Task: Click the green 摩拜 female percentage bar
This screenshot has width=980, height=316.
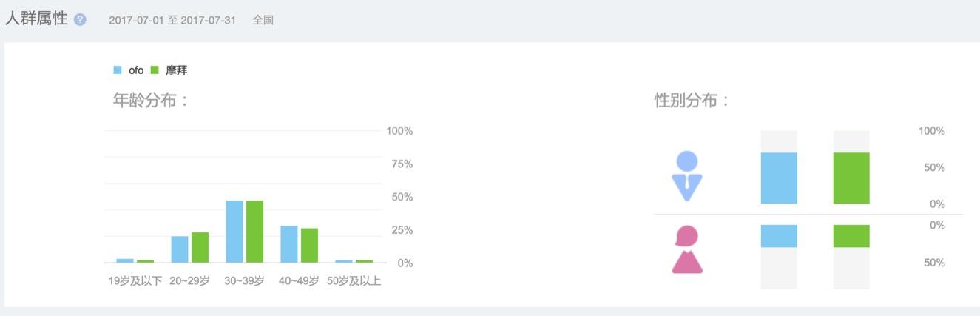Action: pos(851,236)
